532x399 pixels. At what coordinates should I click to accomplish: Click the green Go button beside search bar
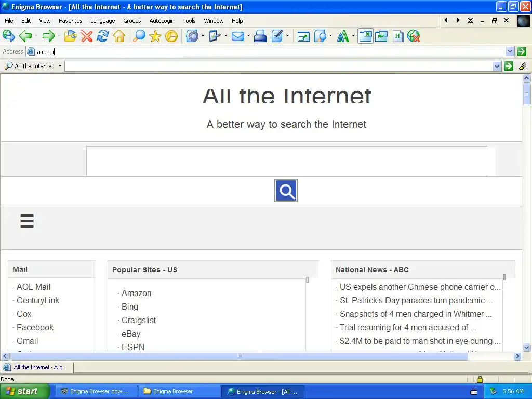point(508,66)
